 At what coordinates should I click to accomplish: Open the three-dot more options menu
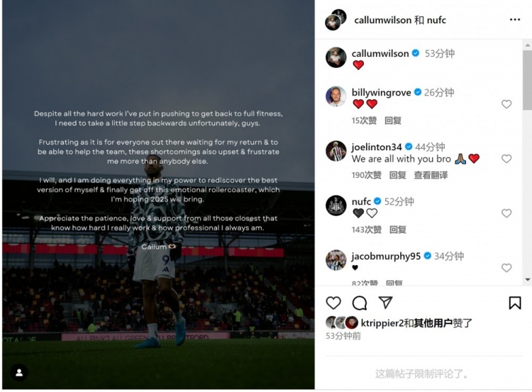pyautogui.click(x=515, y=20)
